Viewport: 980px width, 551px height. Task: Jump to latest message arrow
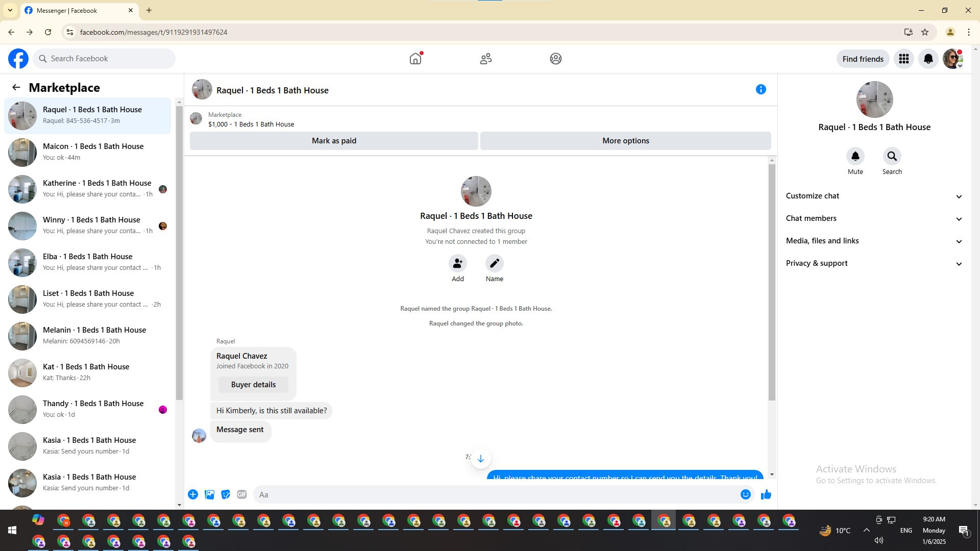(x=480, y=459)
